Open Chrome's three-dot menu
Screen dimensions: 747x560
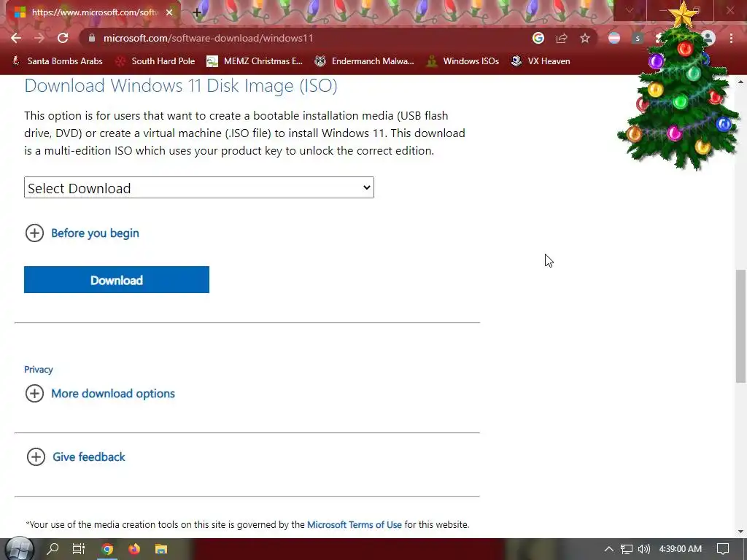click(x=731, y=38)
